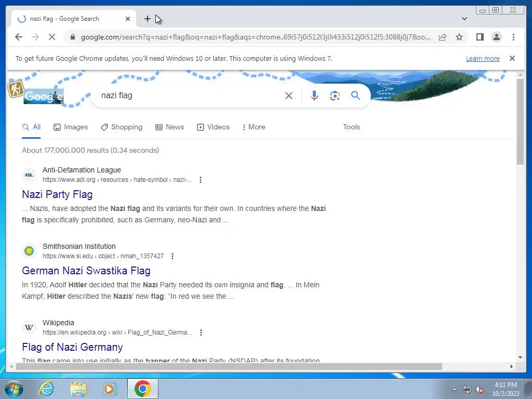The height and width of the screenshot is (399, 532).
Task: Open the Chrome profile avatar menu
Action: (x=496, y=37)
